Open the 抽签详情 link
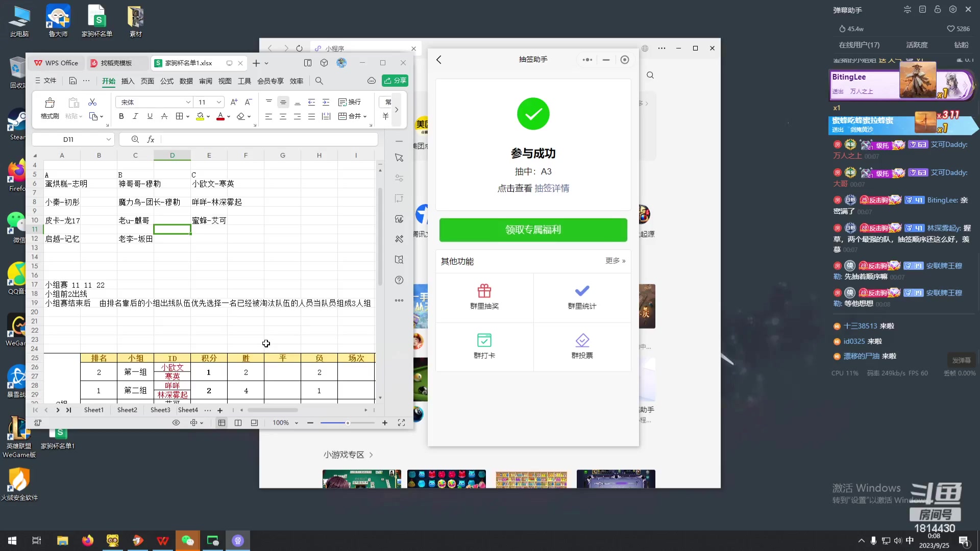The width and height of the screenshot is (980, 551). (552, 188)
